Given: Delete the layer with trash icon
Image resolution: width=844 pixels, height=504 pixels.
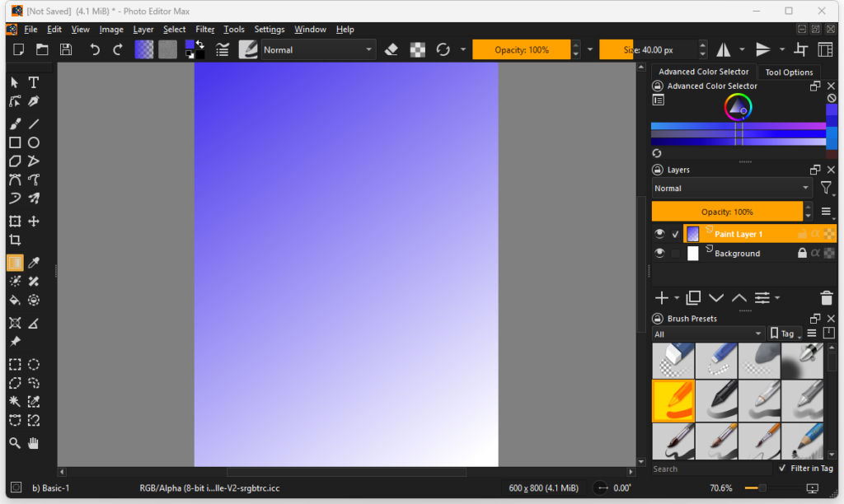Looking at the screenshot, I should pyautogui.click(x=826, y=298).
